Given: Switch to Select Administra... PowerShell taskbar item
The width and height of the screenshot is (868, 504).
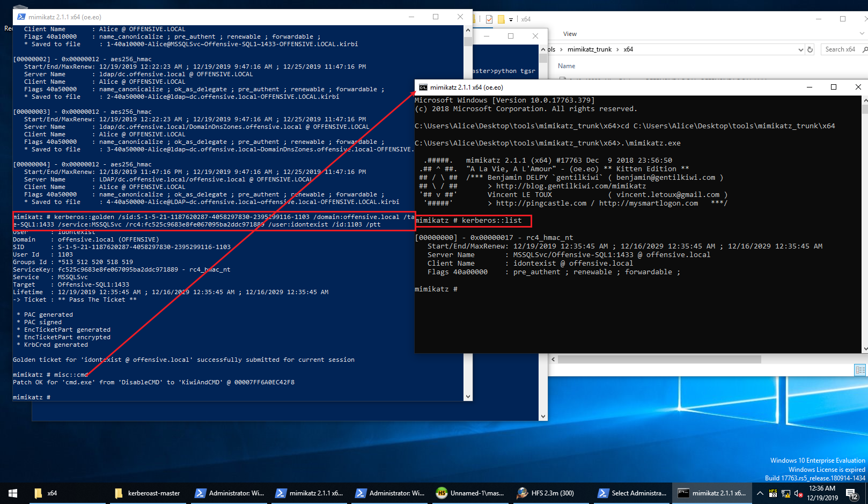Looking at the screenshot, I should pyautogui.click(x=631, y=493).
